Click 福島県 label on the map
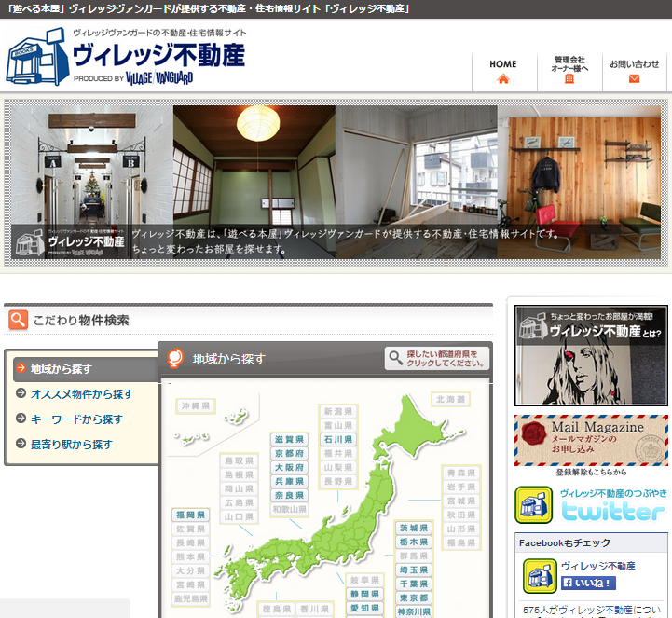Viewport: 672px width, 618px height. [461, 542]
